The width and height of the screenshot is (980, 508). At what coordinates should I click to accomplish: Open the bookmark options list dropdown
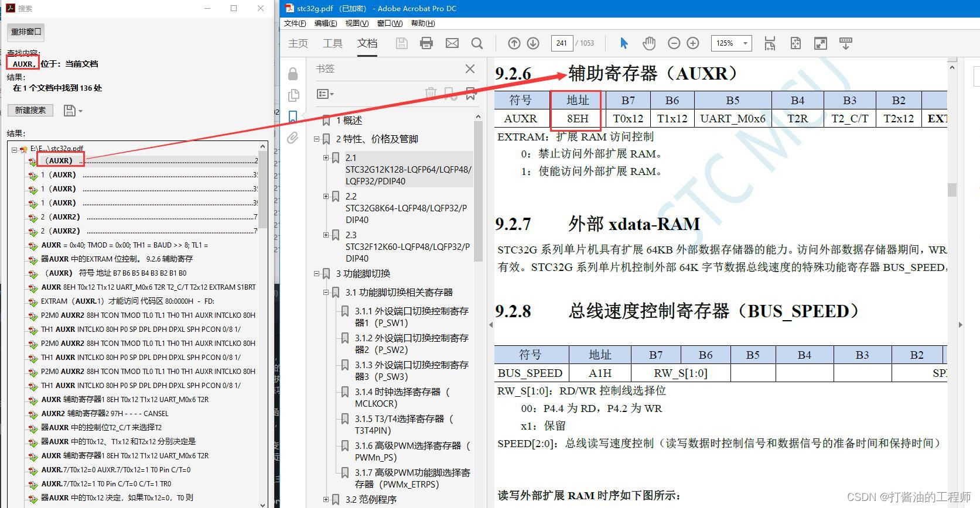(x=325, y=94)
